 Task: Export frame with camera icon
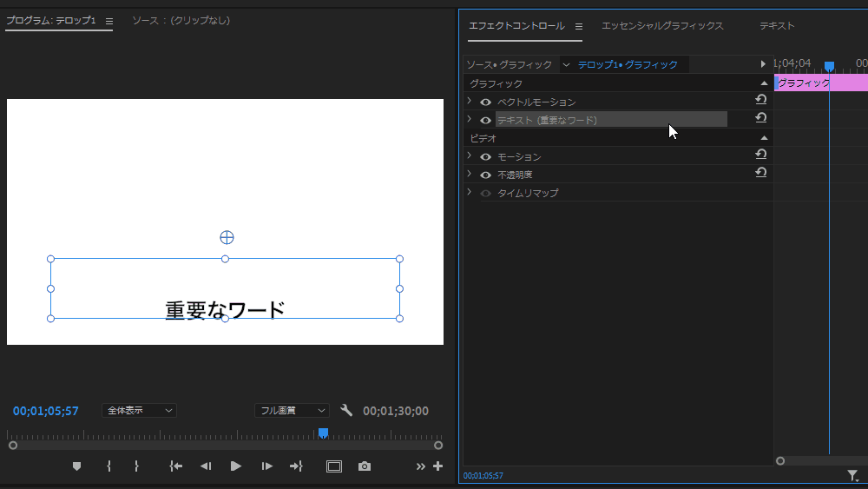[x=365, y=466]
